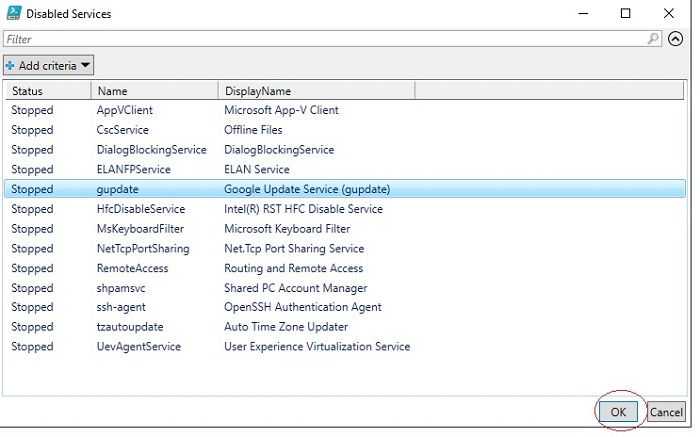Image resolution: width=700 pixels, height=437 pixels.
Task: Click the PowerShell icon in title bar
Action: (x=13, y=14)
